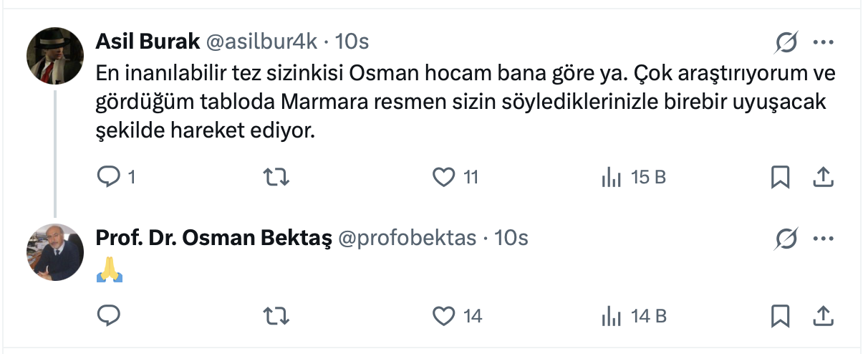The width and height of the screenshot is (868, 354).
Task: Bookmark Asil Burak's tweet
Action: pos(779,176)
